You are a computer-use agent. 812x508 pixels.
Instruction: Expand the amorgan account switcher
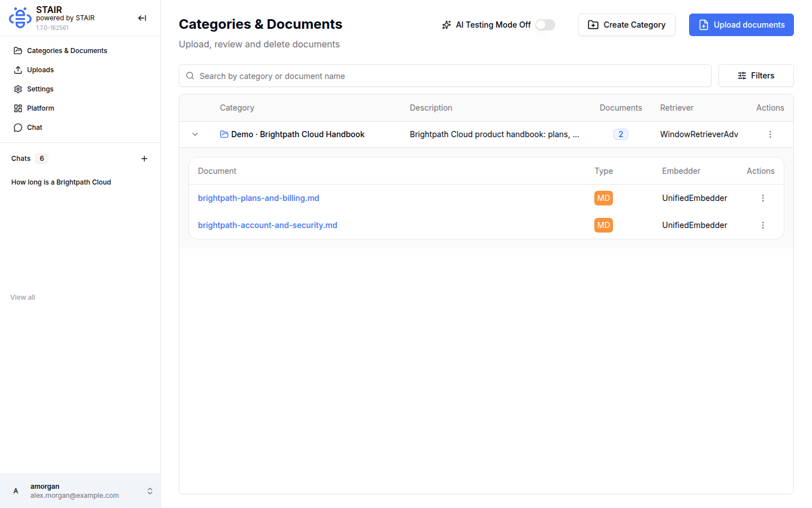[x=150, y=491]
